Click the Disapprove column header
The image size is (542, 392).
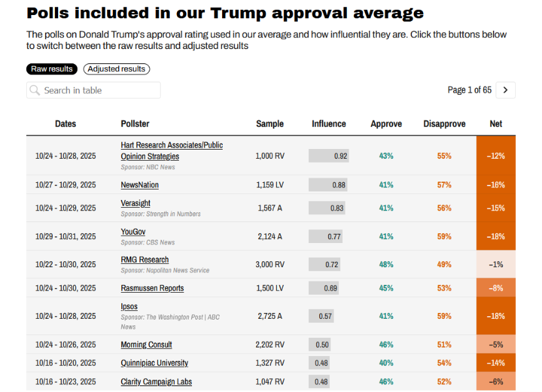[444, 123]
